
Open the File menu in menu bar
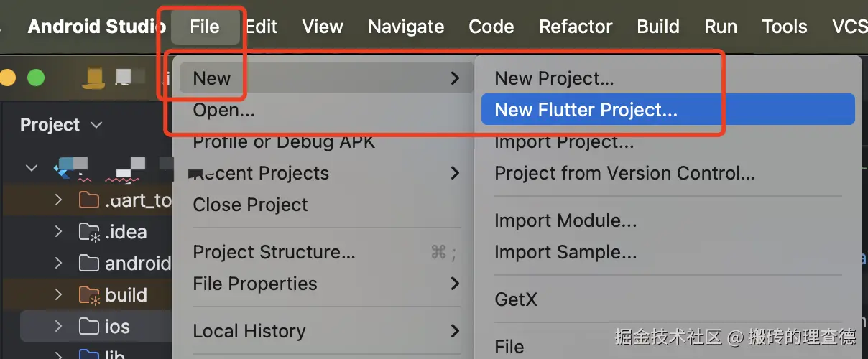coord(204,27)
